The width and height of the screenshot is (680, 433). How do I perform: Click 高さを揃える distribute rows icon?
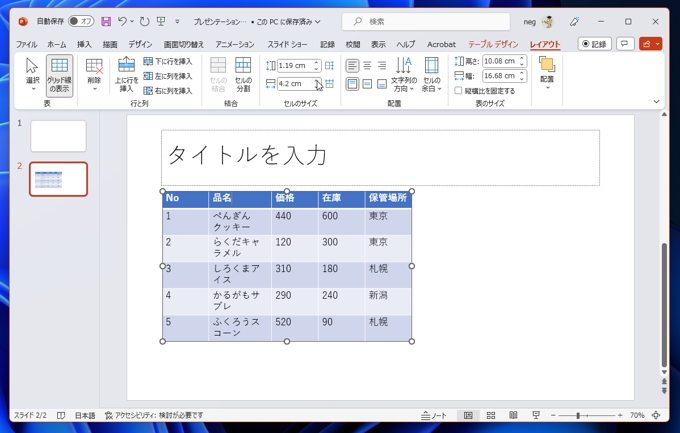coord(329,66)
